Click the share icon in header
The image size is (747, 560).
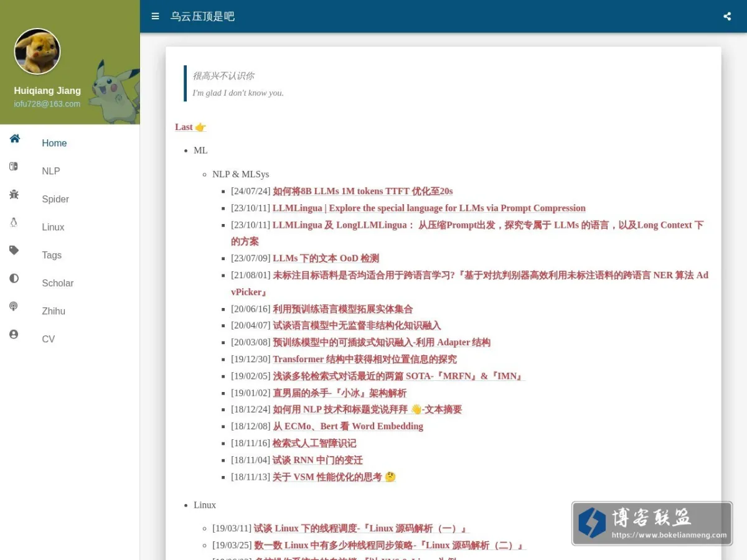tap(727, 16)
